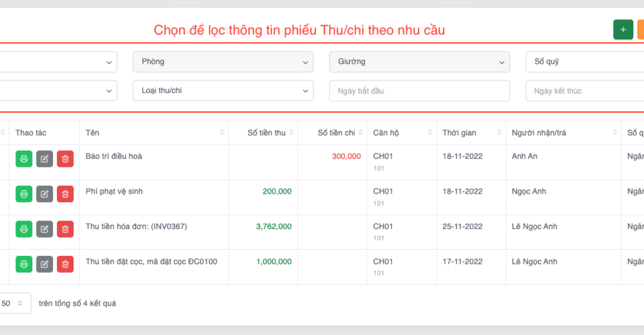Edit the Bảo trì điều hoà entry
Screen dimensions: 644x335
pyautogui.click(x=44, y=159)
